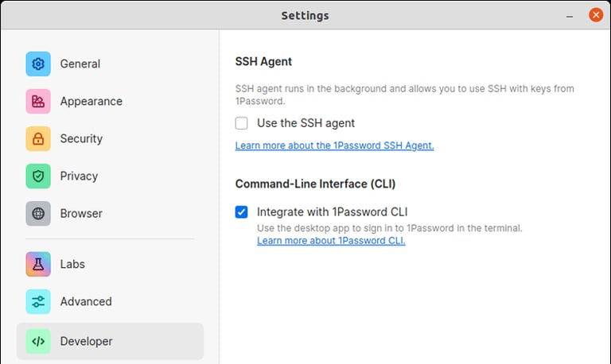Image resolution: width=611 pixels, height=364 pixels.
Task: Enable the Use the SSH agent checkbox
Action: click(x=242, y=123)
